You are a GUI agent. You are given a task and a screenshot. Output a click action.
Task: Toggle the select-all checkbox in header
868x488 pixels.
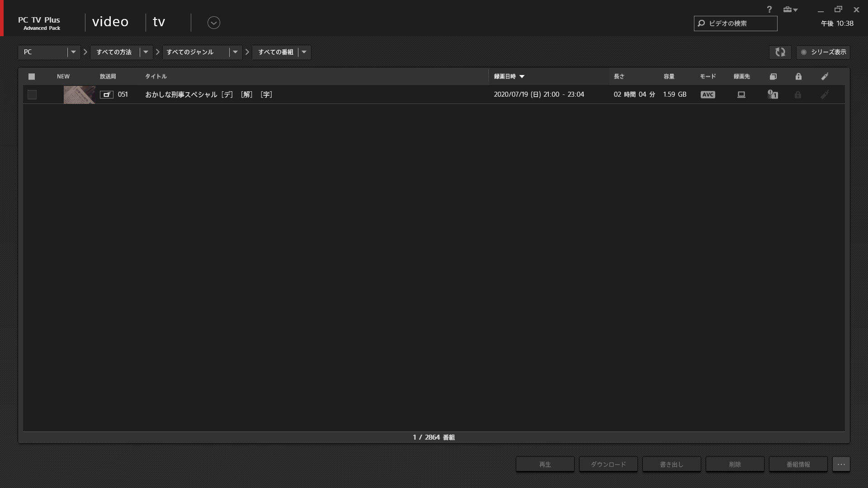click(32, 76)
